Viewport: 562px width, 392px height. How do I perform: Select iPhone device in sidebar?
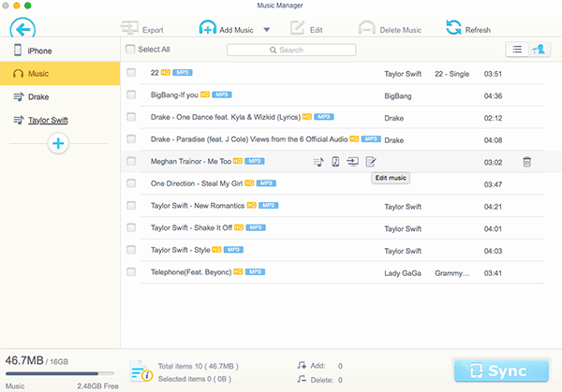[x=60, y=51]
